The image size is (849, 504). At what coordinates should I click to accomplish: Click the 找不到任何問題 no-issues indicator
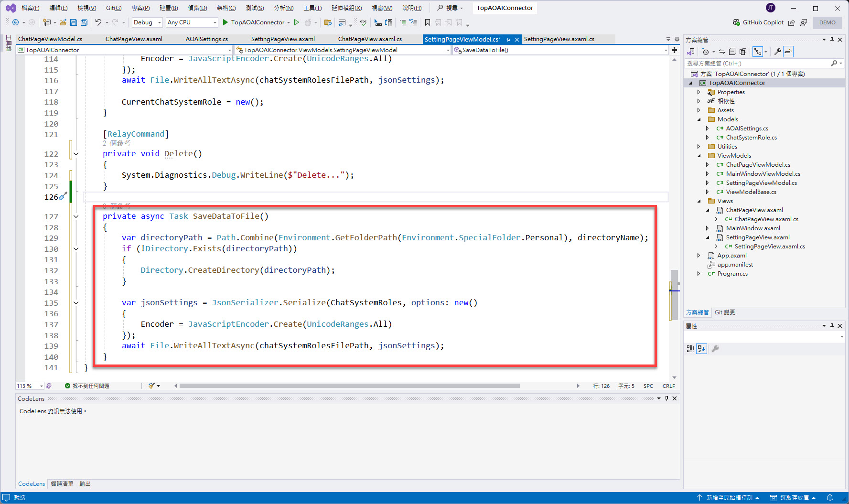click(87, 386)
